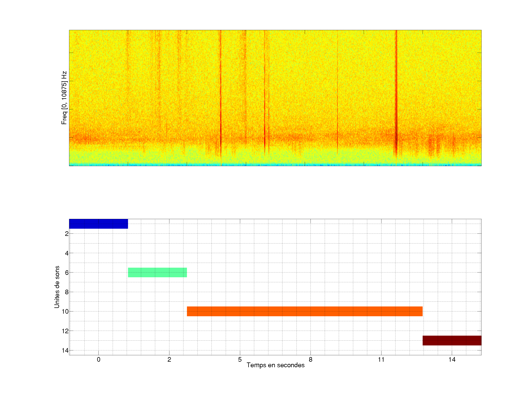Screen dimensions: 532x399
Task: Click x-axis tick label 0
Action: tap(99, 359)
